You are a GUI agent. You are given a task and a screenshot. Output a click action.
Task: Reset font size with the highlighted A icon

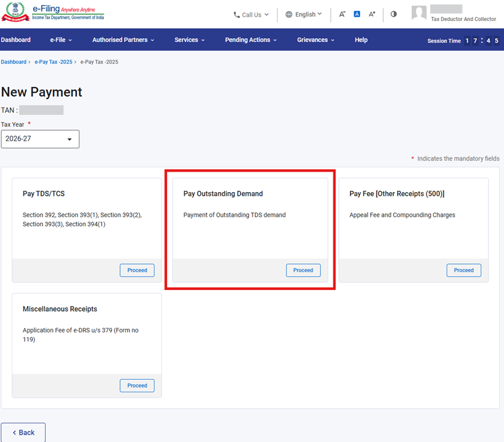tap(357, 14)
